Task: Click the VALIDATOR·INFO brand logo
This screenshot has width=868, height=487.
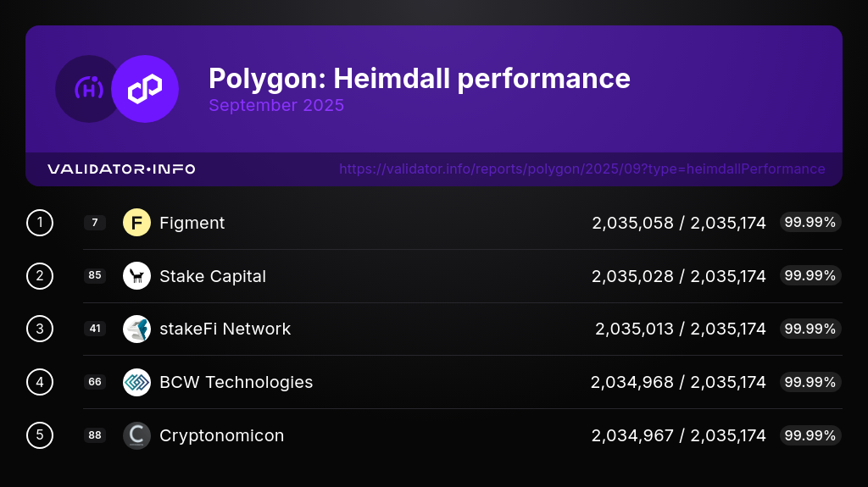Action: point(121,169)
